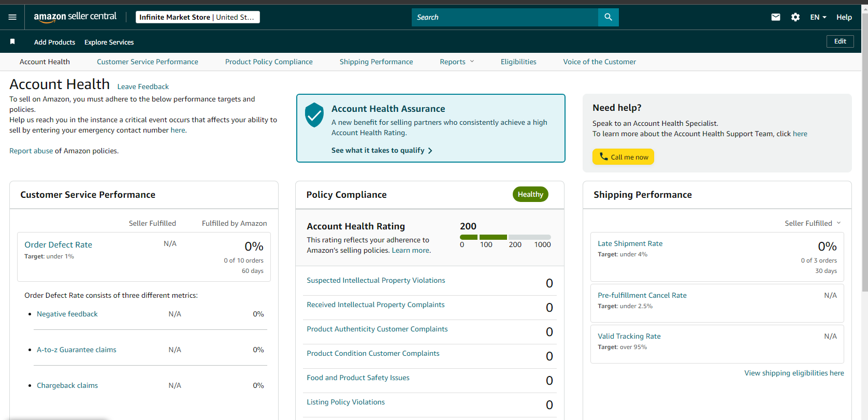Open the Help link
Image resolution: width=868 pixels, height=420 pixels.
844,17
